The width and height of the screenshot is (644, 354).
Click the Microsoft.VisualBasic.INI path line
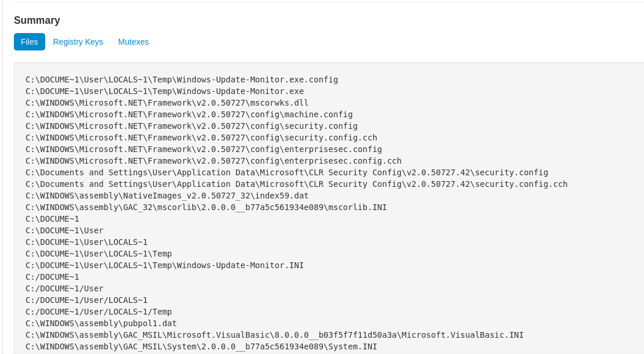coord(274,335)
